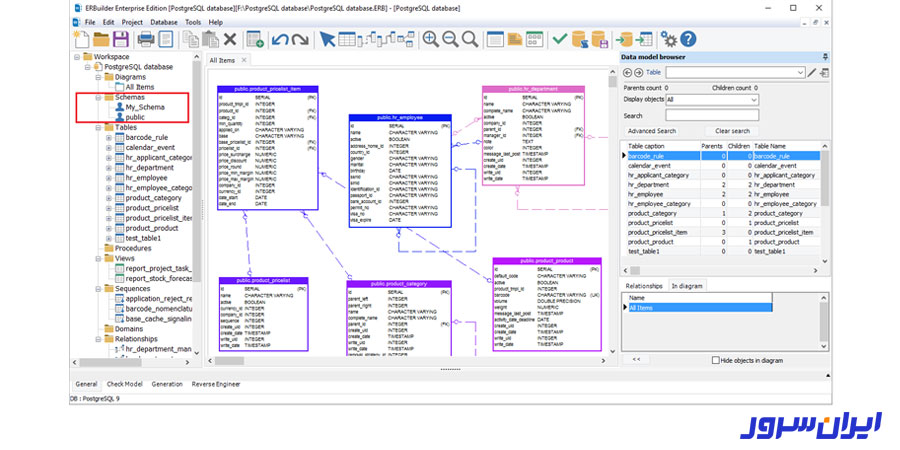This screenshot has width=900, height=450.
Task: Click the blue Help question mark icon
Action: [688, 39]
